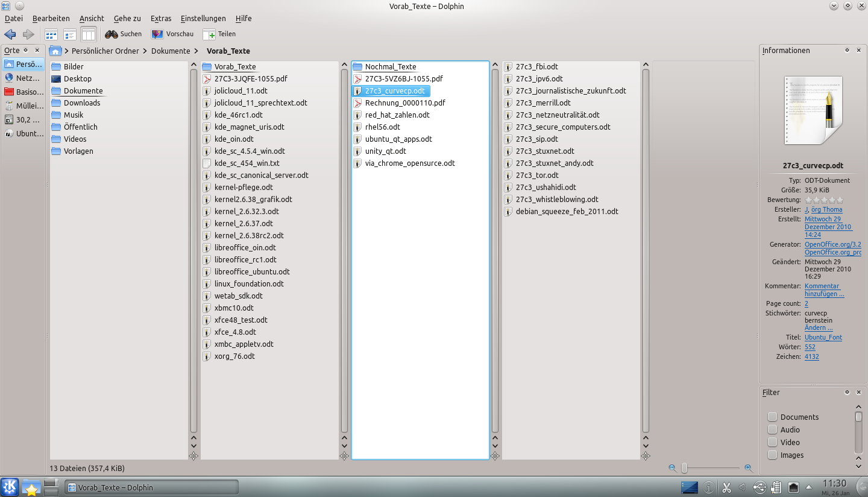The image size is (868, 497).
Task: Open the Einstellungen menu
Action: point(203,19)
